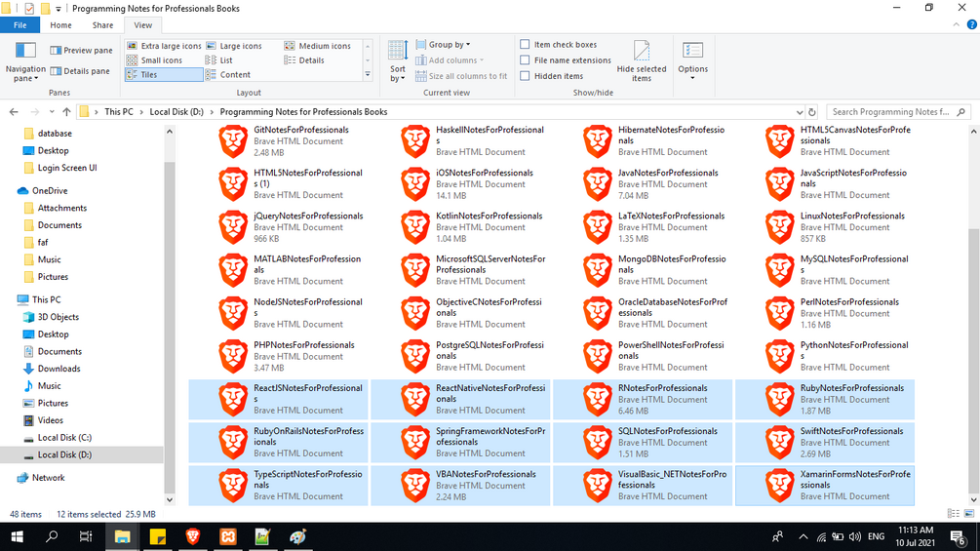Image resolution: width=980 pixels, height=551 pixels.
Task: Refresh the current folder
Action: pos(812,112)
